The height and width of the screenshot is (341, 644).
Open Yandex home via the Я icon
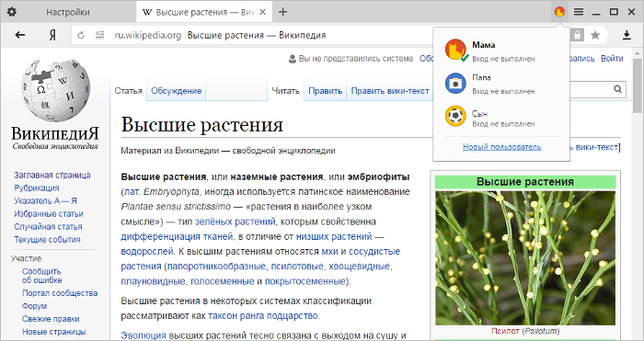tap(52, 35)
